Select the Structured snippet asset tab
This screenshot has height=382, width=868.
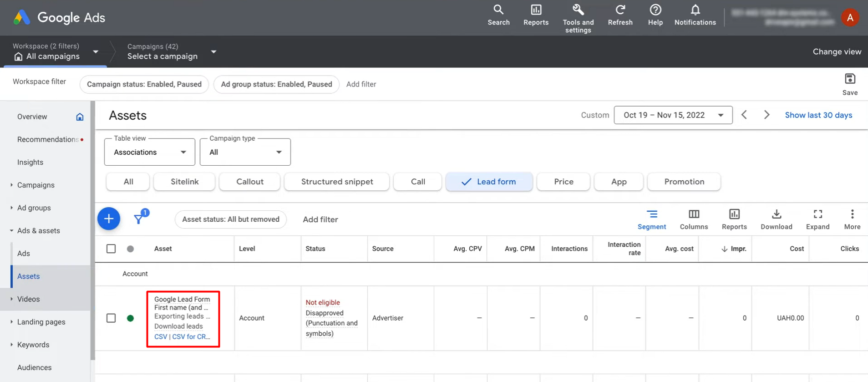tap(337, 182)
